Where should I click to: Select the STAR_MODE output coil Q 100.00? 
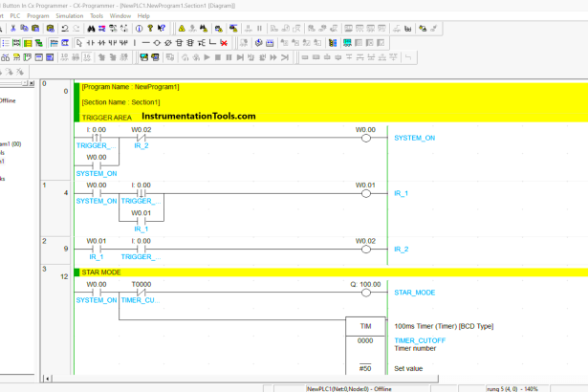(365, 293)
